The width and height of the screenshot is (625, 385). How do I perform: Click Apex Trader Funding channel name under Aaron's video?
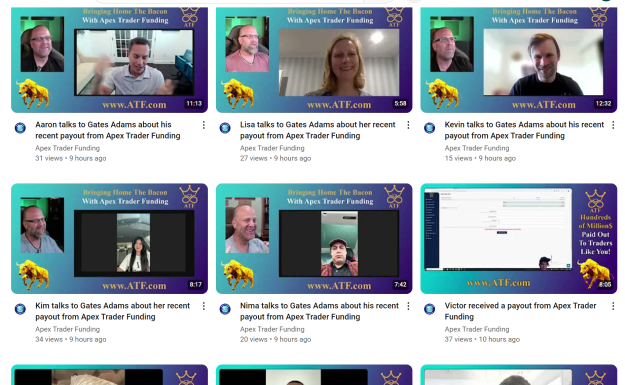click(67, 148)
